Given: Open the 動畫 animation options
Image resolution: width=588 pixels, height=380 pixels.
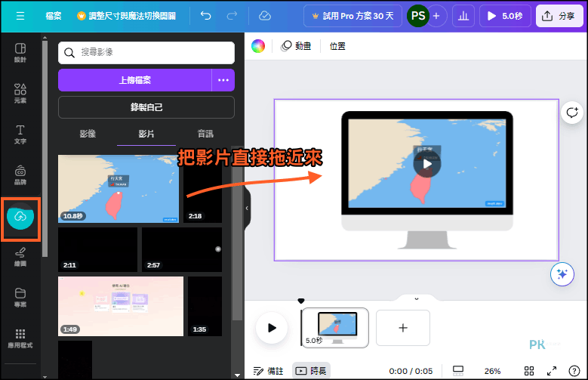Looking at the screenshot, I should 296,46.
